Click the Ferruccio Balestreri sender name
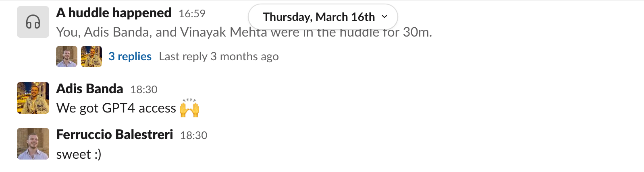644x172 pixels. [x=115, y=134]
